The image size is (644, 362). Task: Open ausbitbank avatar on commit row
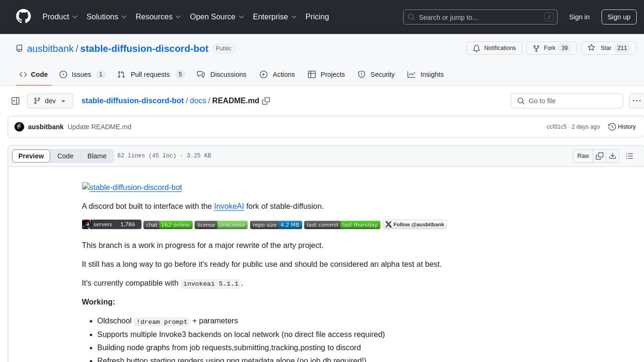click(x=19, y=127)
